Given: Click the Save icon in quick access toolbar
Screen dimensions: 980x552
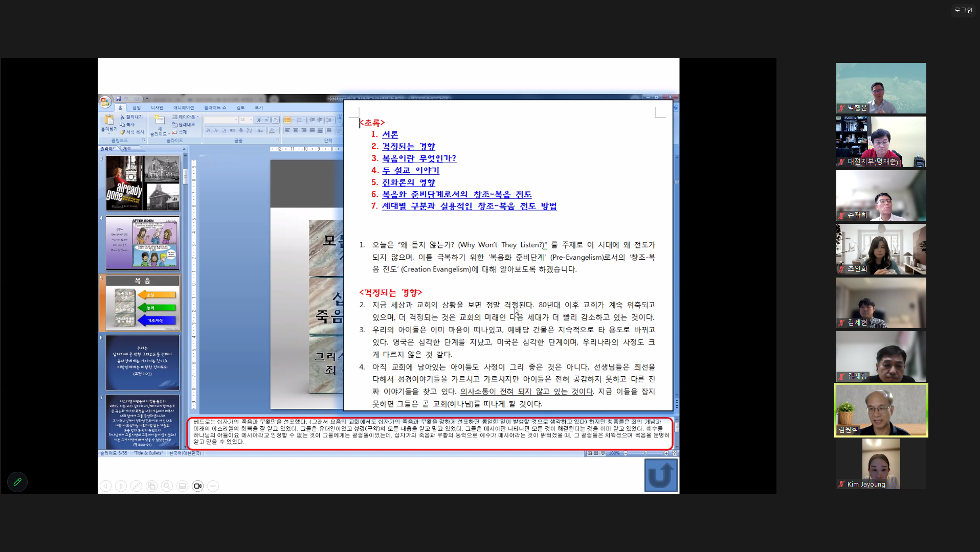Looking at the screenshot, I should pos(118,99).
